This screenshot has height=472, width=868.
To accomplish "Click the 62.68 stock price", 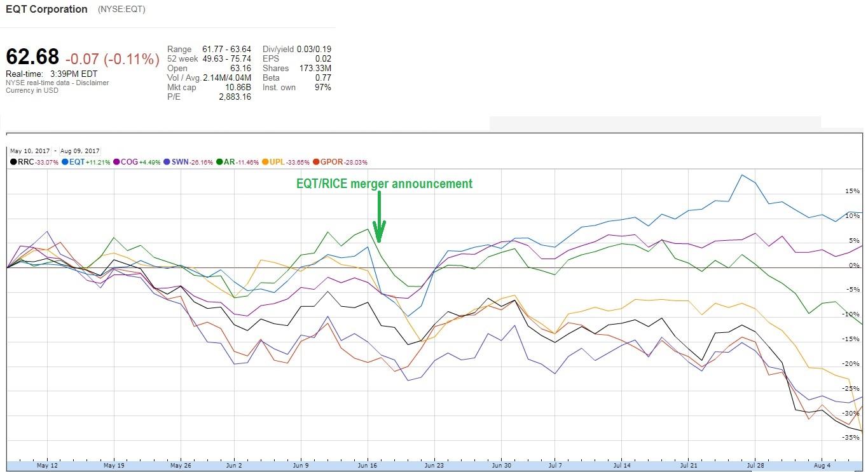I will [x=32, y=58].
